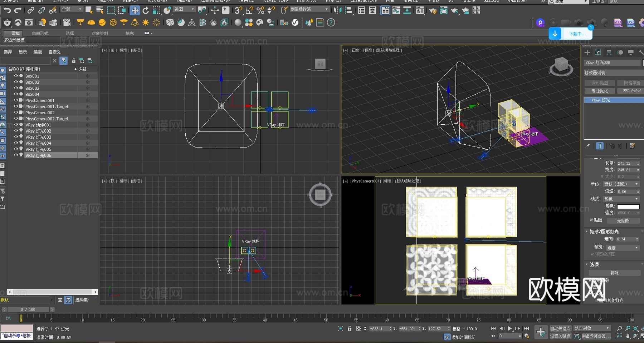Click the VRay physical camera icon
This screenshot has height=343, width=644.
[67, 23]
